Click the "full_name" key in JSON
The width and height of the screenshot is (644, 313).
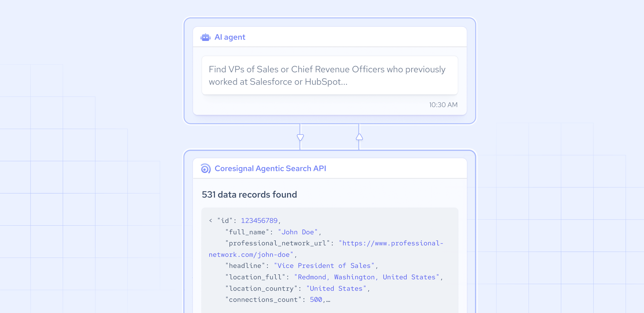(x=247, y=232)
